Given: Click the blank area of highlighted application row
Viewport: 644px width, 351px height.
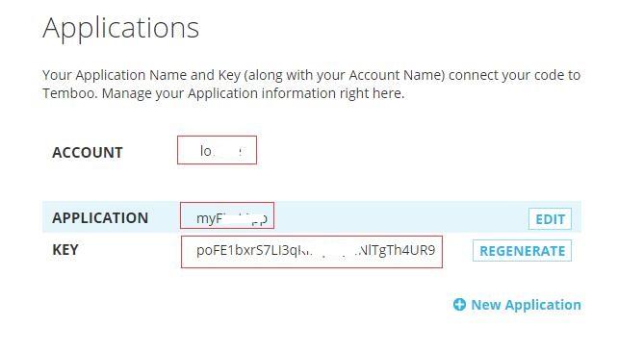Looking at the screenshot, I should click(400, 217).
